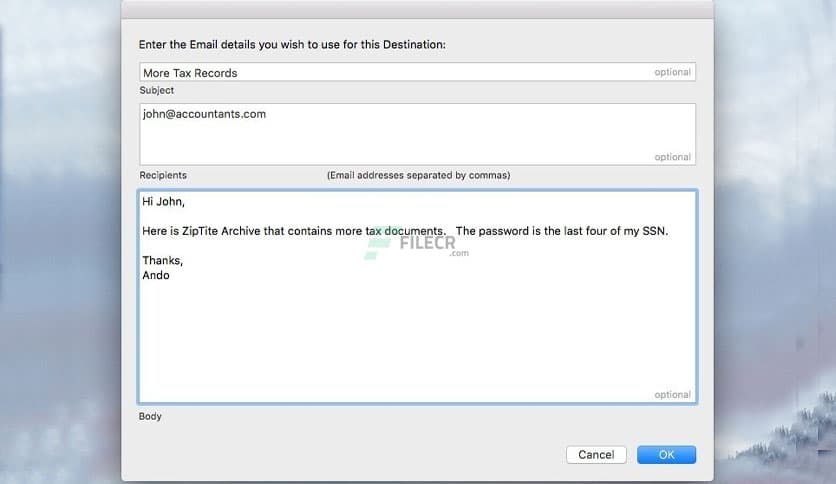Click the john@accountants.com recipient address

tap(205, 114)
